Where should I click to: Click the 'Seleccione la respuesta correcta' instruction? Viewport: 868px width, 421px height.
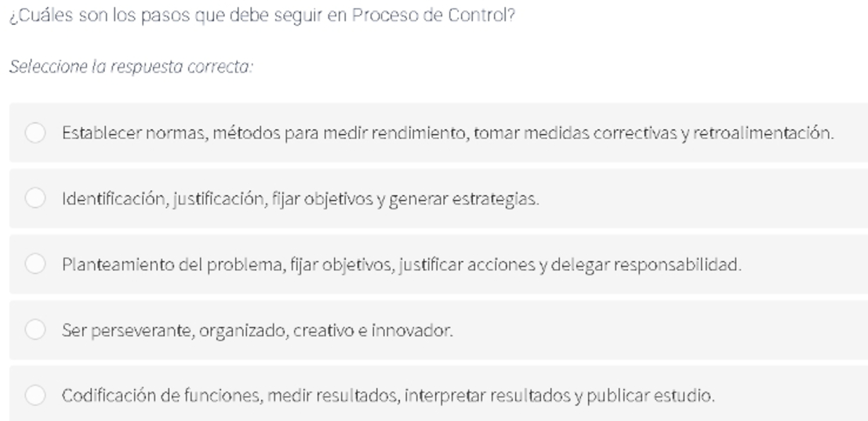click(131, 67)
